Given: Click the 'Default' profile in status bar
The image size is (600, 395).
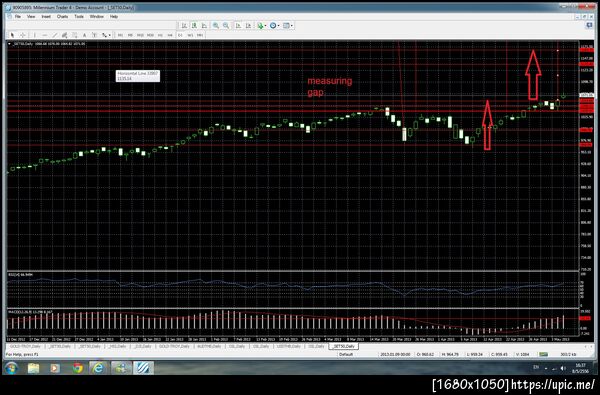Looking at the screenshot, I should tap(346, 354).
